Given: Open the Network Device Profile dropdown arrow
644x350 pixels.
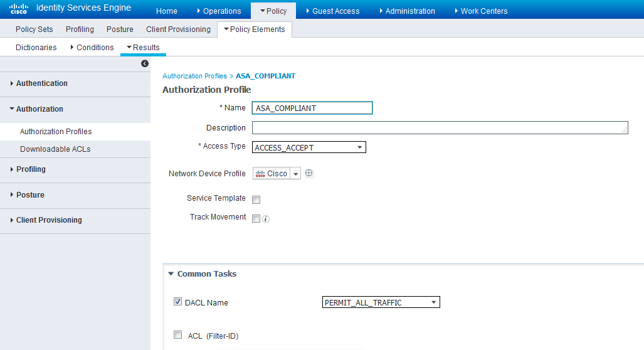Looking at the screenshot, I should pyautogui.click(x=295, y=174).
